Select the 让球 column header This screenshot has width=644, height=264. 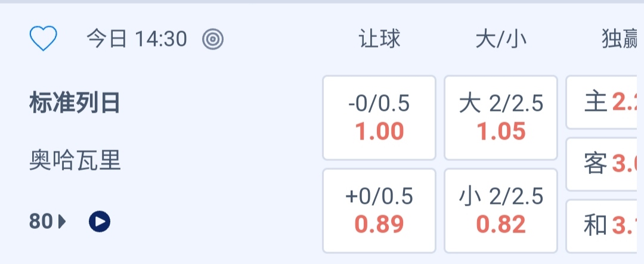tap(379, 39)
